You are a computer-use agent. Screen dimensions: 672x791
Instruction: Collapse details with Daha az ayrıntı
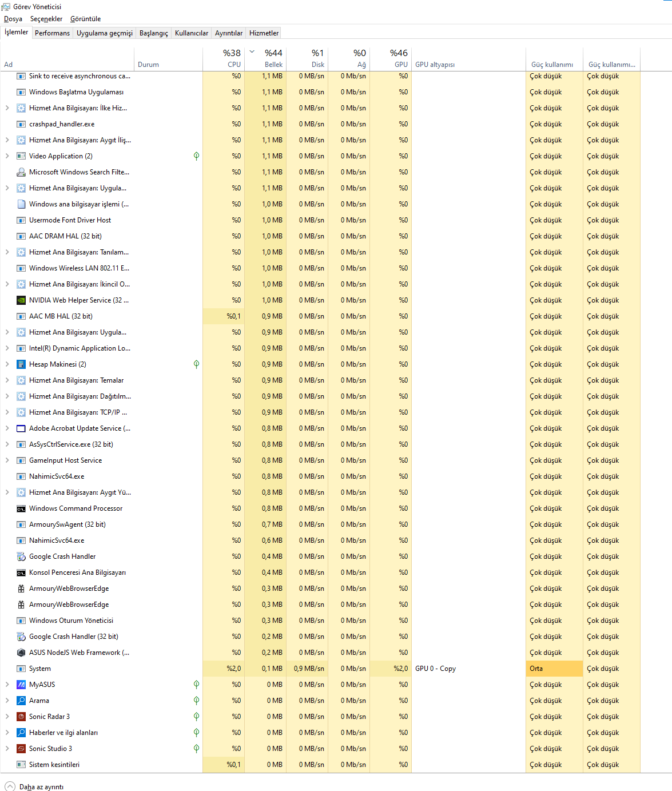pyautogui.click(x=34, y=786)
